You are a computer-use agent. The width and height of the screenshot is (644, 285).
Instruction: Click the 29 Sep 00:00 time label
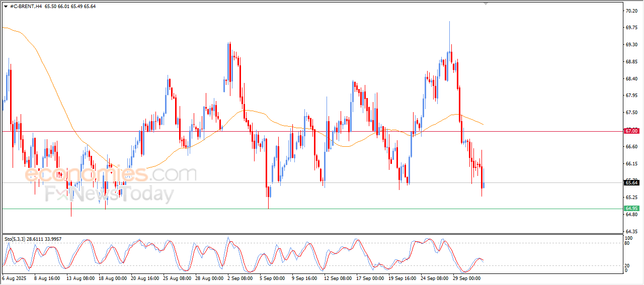pyautogui.click(x=466, y=277)
